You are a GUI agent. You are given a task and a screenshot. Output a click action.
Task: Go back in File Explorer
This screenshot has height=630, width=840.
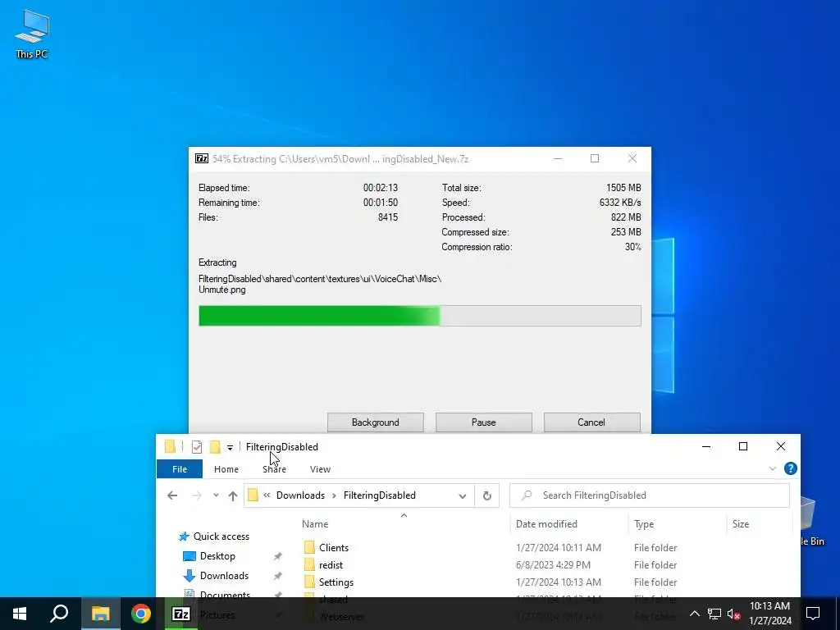pos(172,495)
